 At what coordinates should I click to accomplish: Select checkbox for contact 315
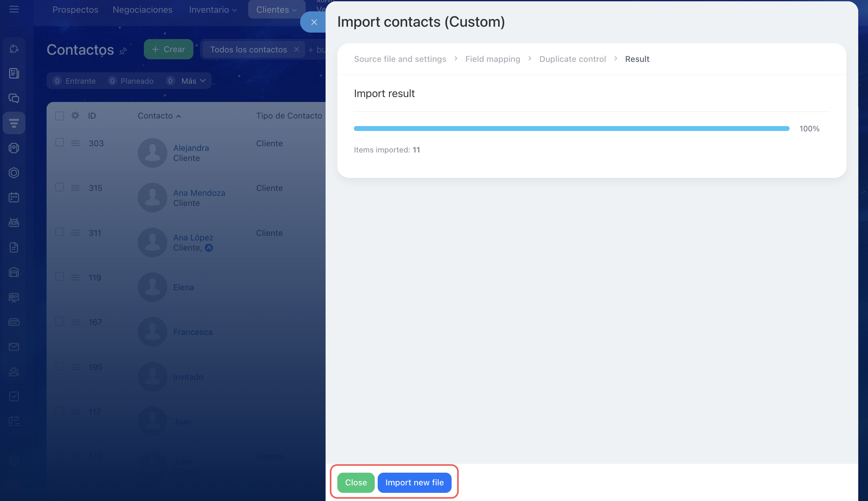60,187
